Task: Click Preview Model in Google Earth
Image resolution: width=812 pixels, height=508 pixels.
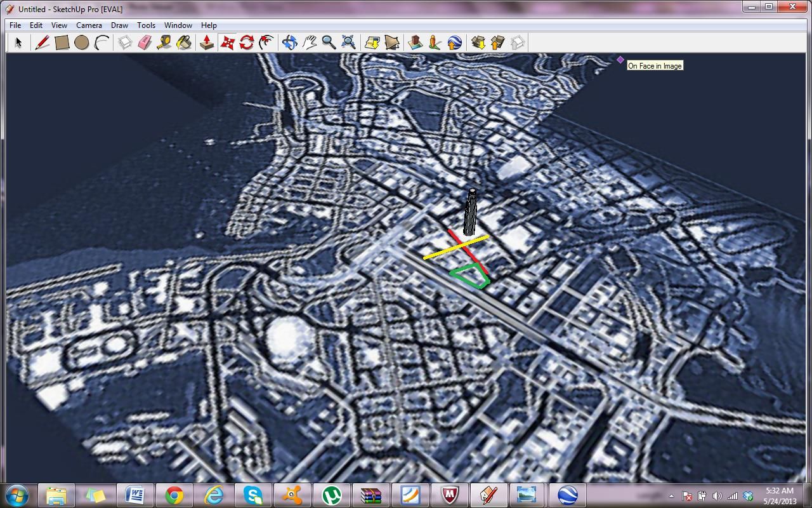Action: point(454,43)
